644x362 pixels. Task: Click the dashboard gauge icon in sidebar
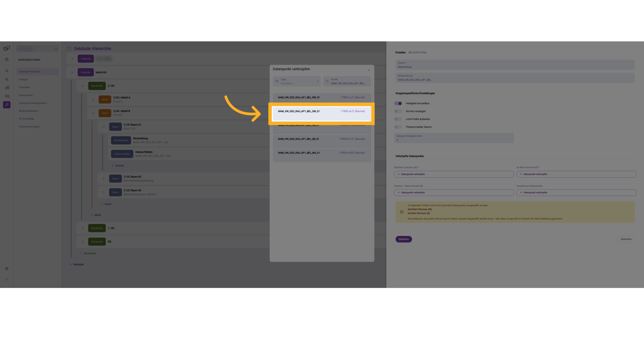point(7,60)
